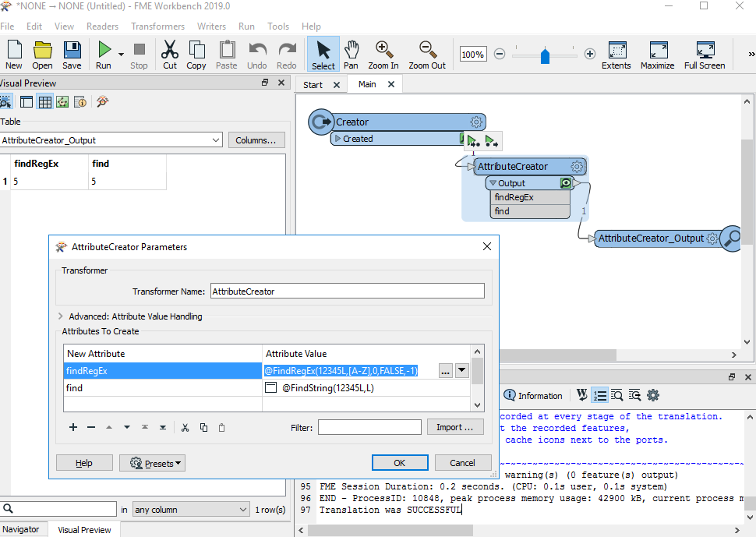This screenshot has height=537, width=756.
Task: Click the Data Inspector icon in Visual Preview
Action: (103, 102)
